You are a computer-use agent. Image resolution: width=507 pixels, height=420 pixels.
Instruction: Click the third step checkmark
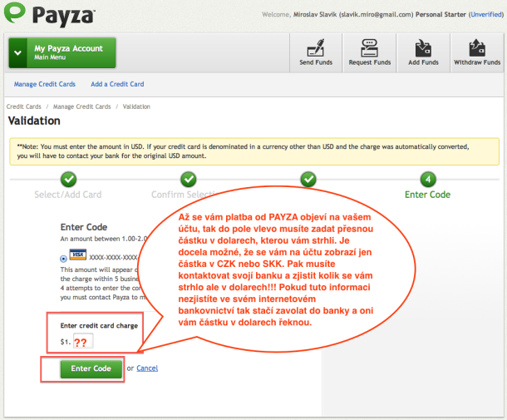(x=308, y=180)
